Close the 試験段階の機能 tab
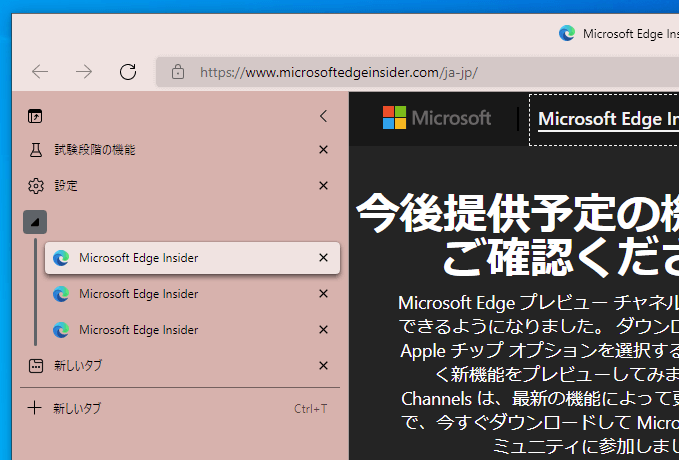 coord(323,150)
